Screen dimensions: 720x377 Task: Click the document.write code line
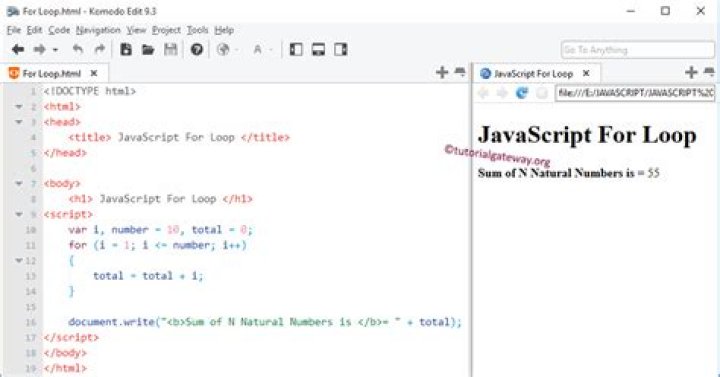[x=265, y=322]
